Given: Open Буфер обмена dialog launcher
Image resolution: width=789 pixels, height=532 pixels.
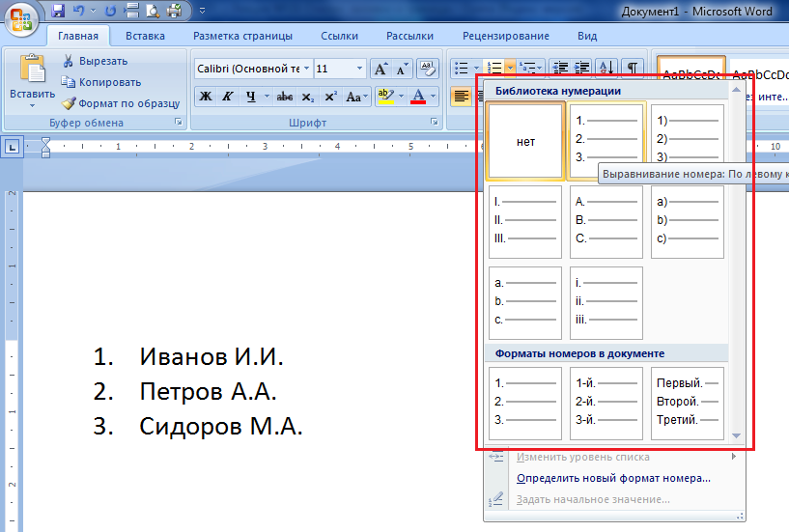Looking at the screenshot, I should (x=178, y=122).
